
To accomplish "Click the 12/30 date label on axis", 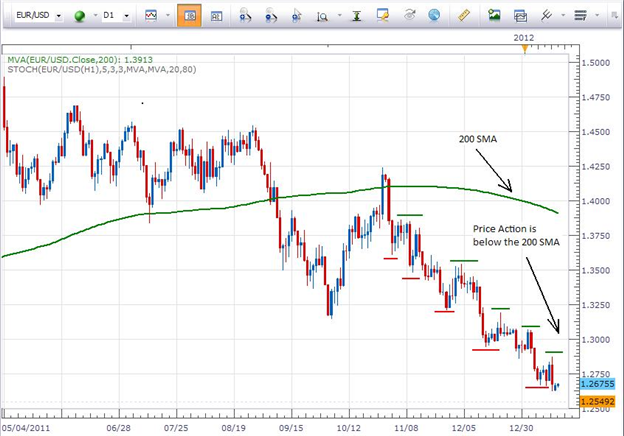I will click(x=521, y=428).
